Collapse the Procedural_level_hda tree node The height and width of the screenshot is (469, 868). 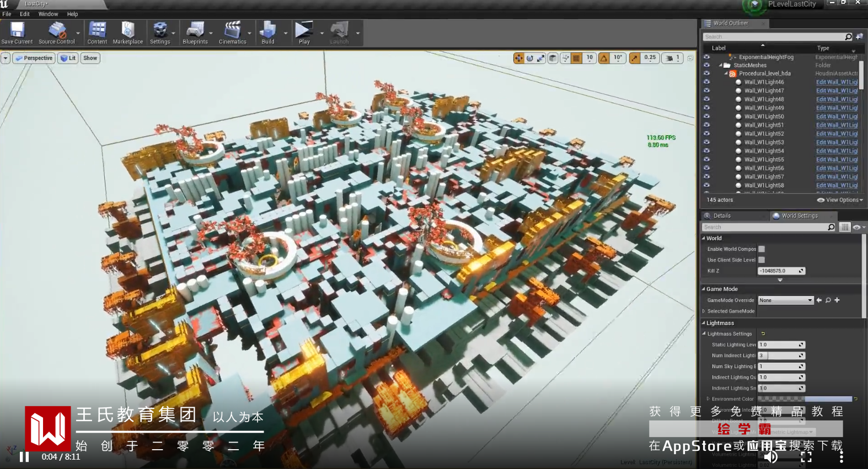point(726,73)
